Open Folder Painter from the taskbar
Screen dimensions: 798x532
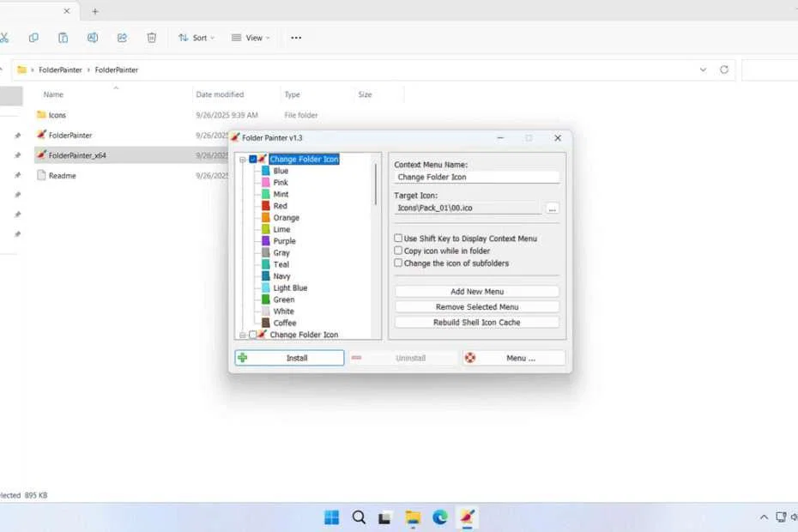[467, 517]
